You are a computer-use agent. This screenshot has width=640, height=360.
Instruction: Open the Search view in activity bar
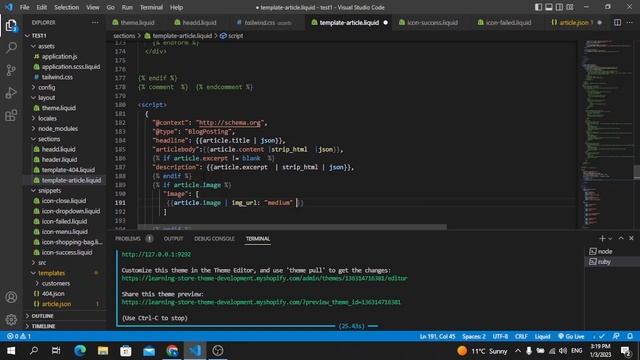pos(11,47)
